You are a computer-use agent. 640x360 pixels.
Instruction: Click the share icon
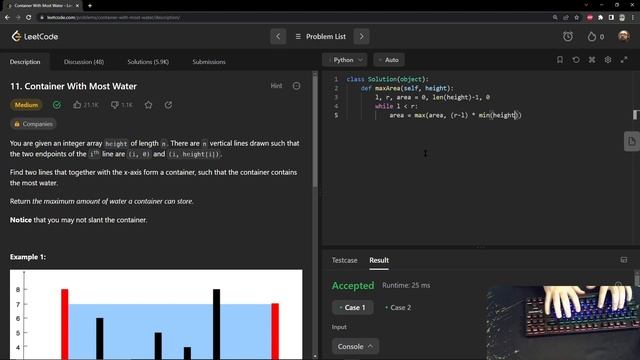(168, 105)
